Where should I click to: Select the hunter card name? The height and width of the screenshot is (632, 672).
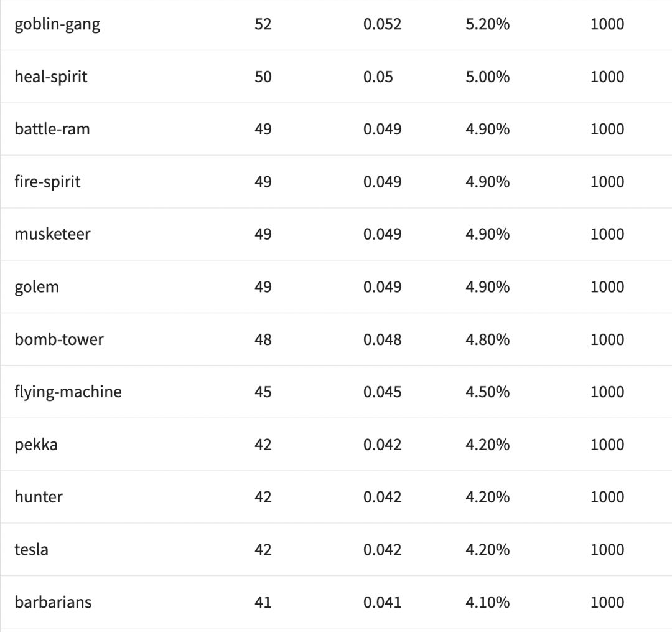pyautogui.click(x=39, y=497)
